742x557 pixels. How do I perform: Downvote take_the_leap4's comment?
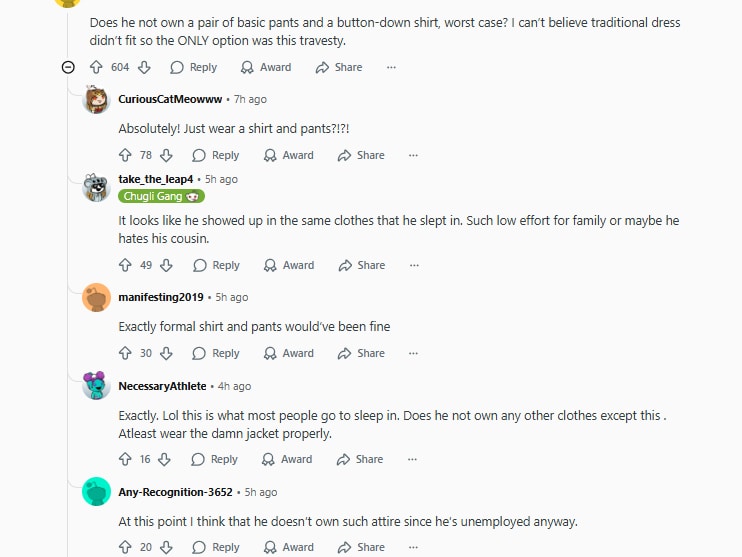pyautogui.click(x=166, y=265)
